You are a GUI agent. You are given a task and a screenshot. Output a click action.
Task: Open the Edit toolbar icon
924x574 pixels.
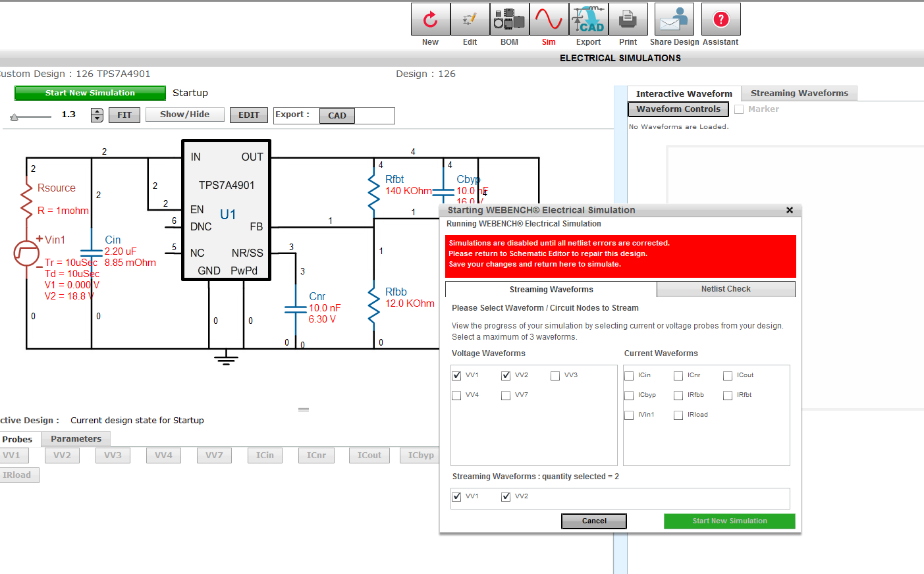pyautogui.click(x=470, y=19)
